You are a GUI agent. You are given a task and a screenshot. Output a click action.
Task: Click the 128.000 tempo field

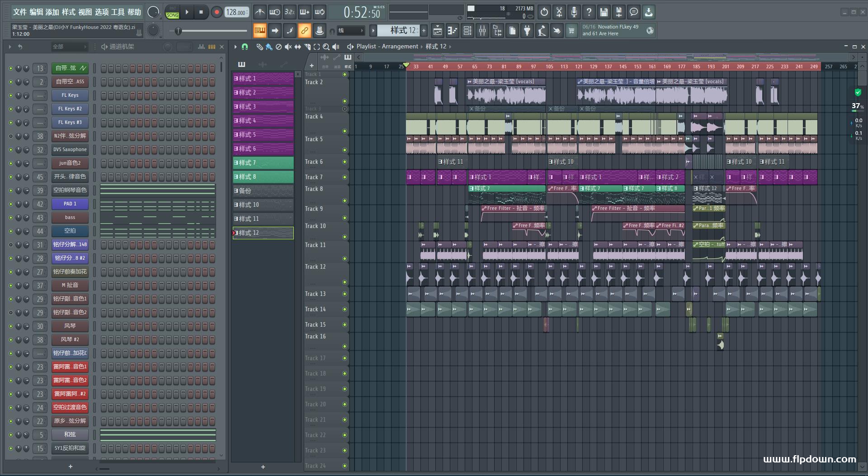tap(236, 12)
